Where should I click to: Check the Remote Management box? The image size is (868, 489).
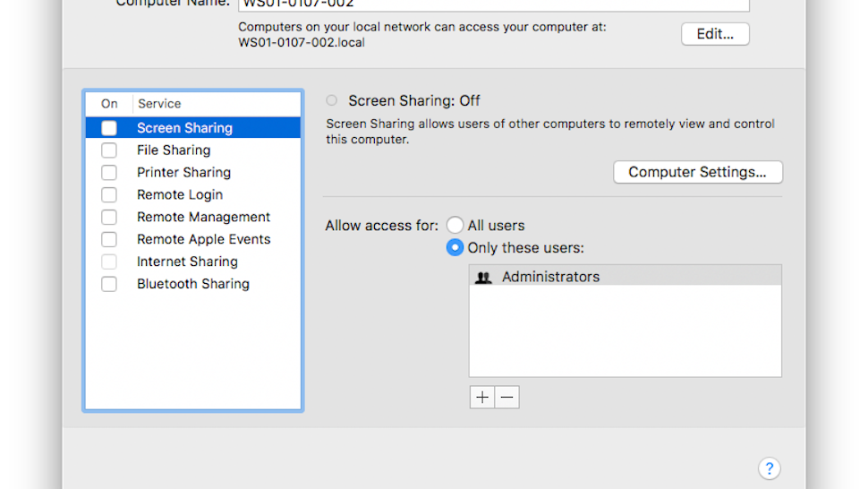(109, 217)
